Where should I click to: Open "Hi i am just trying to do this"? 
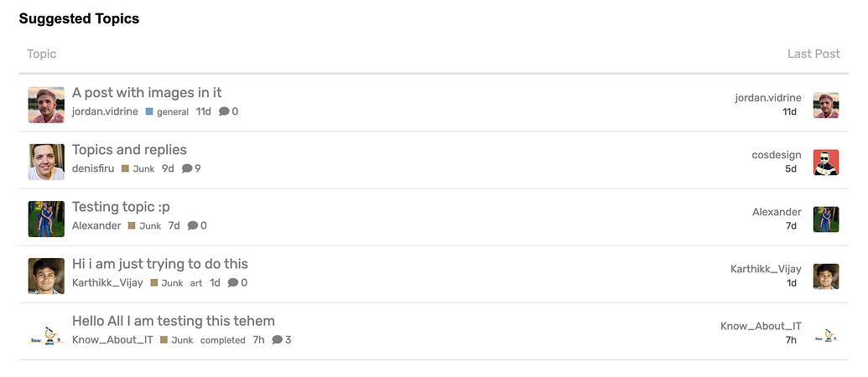160,264
